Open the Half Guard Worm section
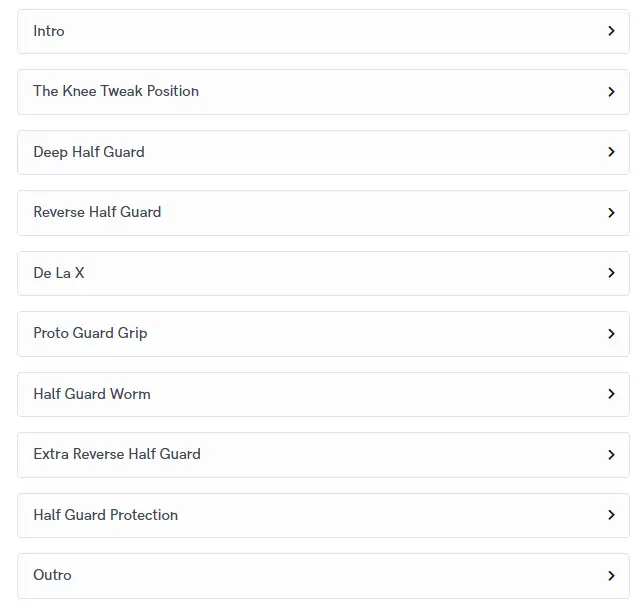 pyautogui.click(x=92, y=394)
